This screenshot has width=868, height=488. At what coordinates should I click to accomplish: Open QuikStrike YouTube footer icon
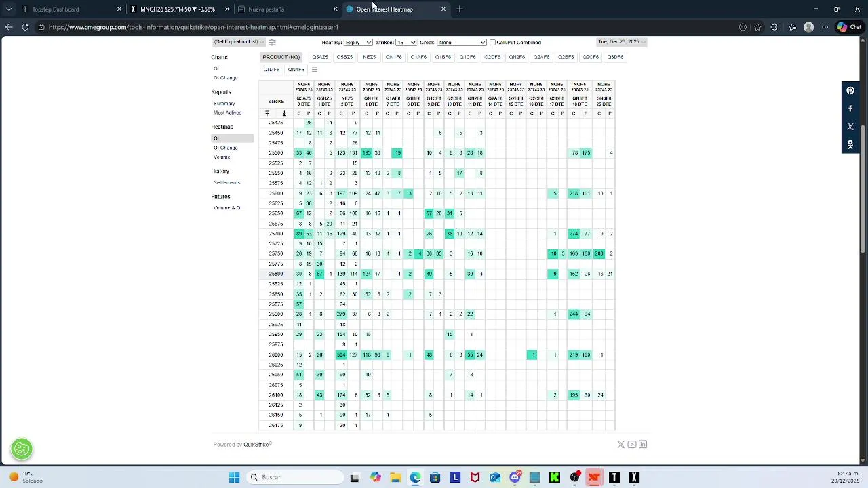click(632, 445)
